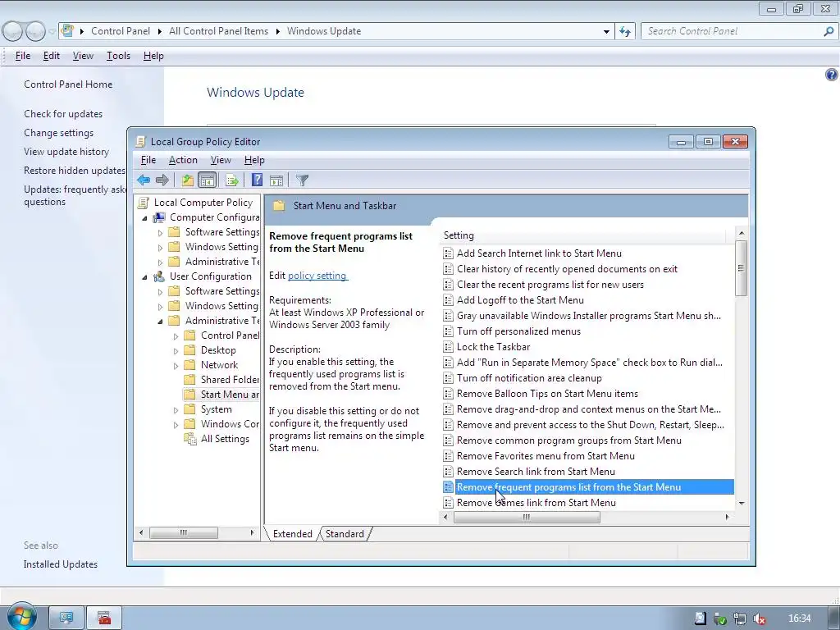Expand the Control Panel tree folder
This screenshot has height=630, width=840.
point(176,336)
